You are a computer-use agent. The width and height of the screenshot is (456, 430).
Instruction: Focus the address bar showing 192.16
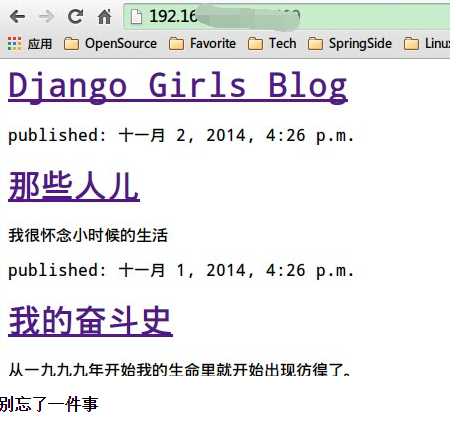pyautogui.click(x=286, y=16)
